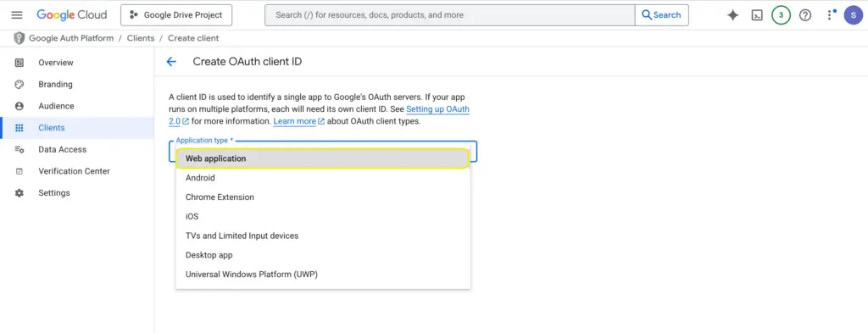Click the Create client breadcrumb text
Image resolution: width=868 pixels, height=333 pixels.
[x=193, y=38]
